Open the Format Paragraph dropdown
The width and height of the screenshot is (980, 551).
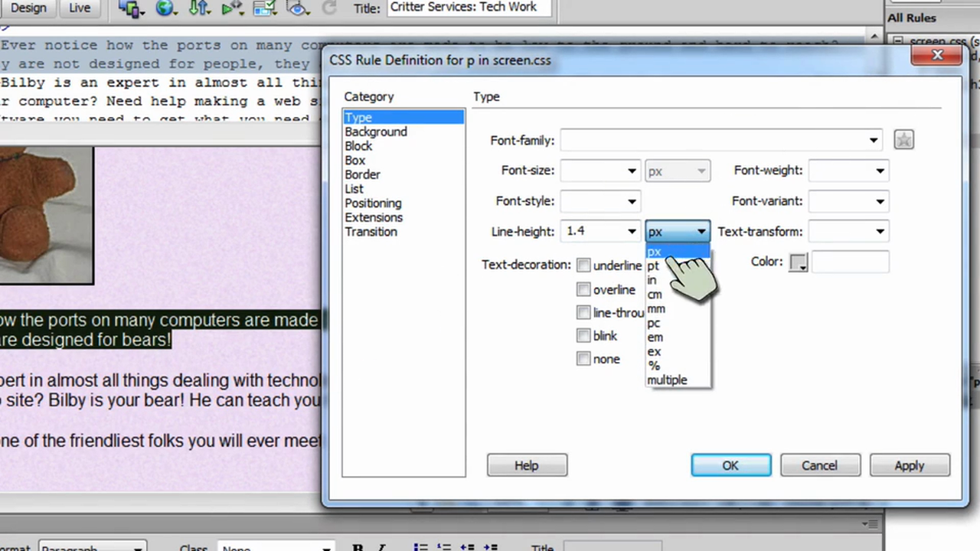click(92, 548)
